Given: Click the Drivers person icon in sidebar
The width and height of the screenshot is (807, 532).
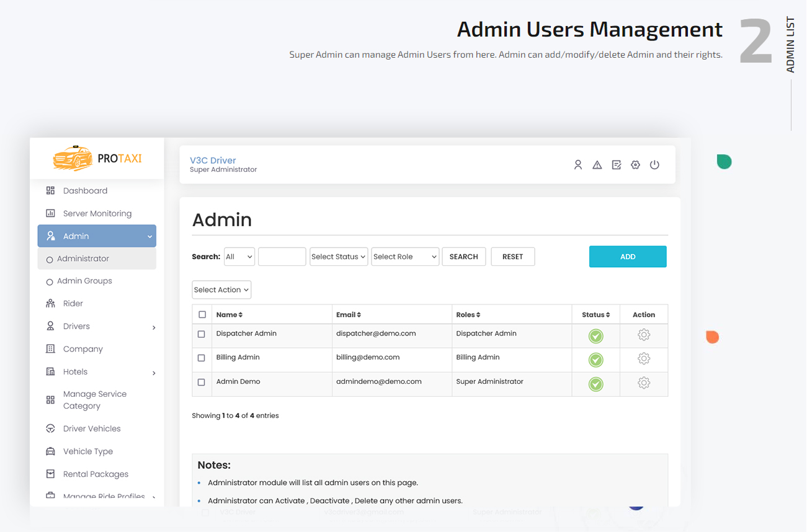Looking at the screenshot, I should (50, 326).
